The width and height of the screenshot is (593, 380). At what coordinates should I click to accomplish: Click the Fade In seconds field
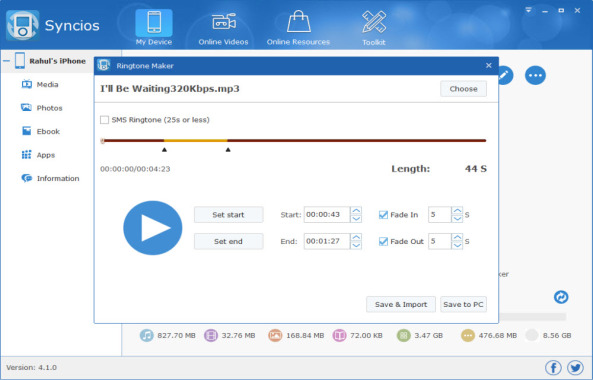[439, 214]
